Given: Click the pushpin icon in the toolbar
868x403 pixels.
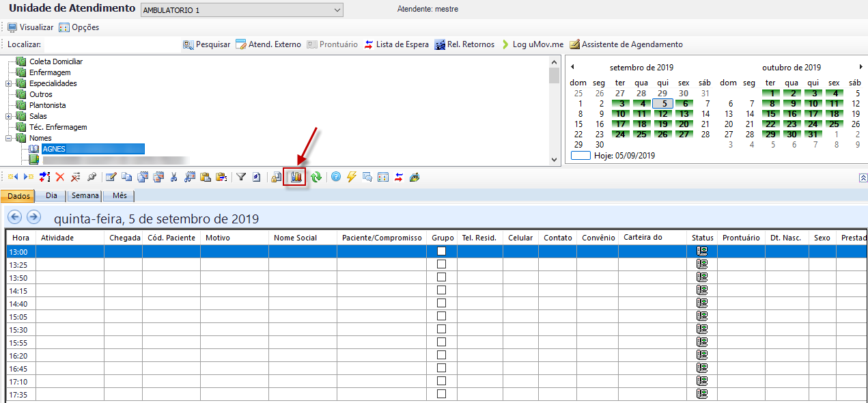Looking at the screenshot, I should point(92,177).
